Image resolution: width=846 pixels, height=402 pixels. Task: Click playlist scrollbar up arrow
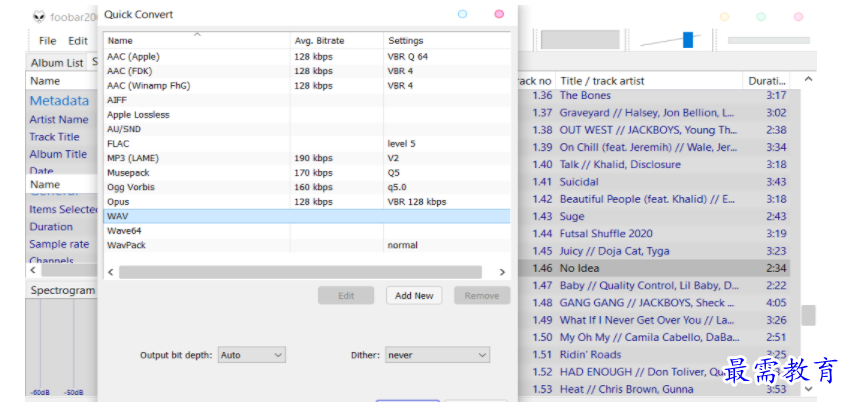[808, 80]
